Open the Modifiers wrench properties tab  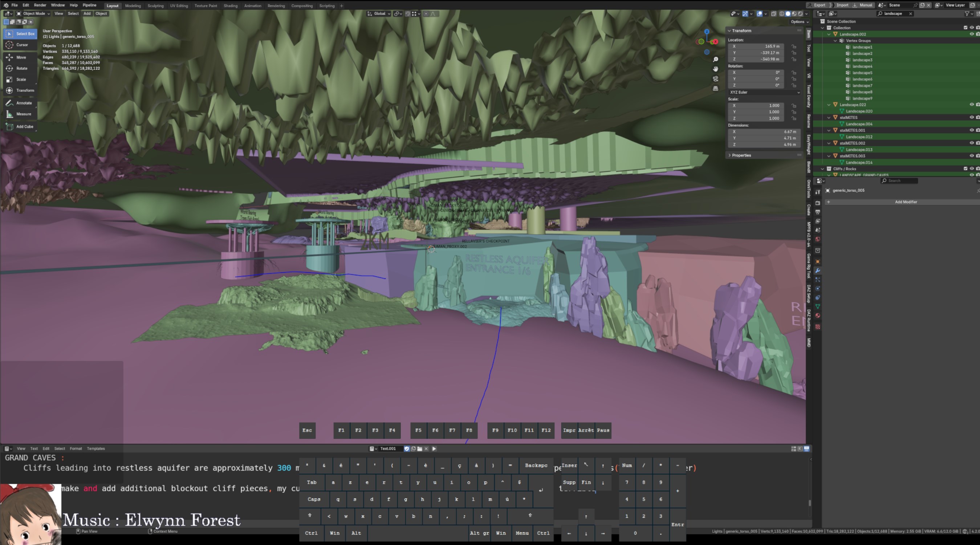point(818,271)
